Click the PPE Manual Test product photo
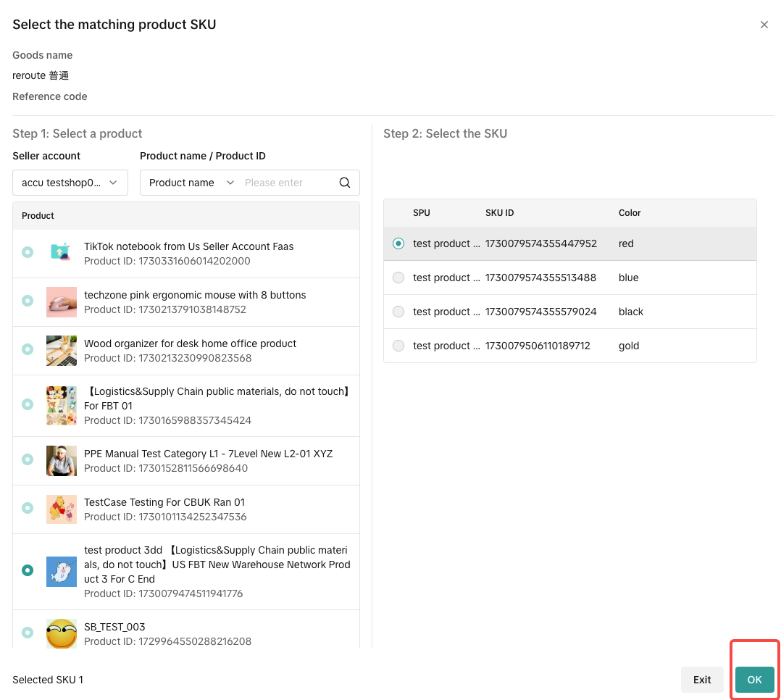781x700 pixels. [61, 461]
